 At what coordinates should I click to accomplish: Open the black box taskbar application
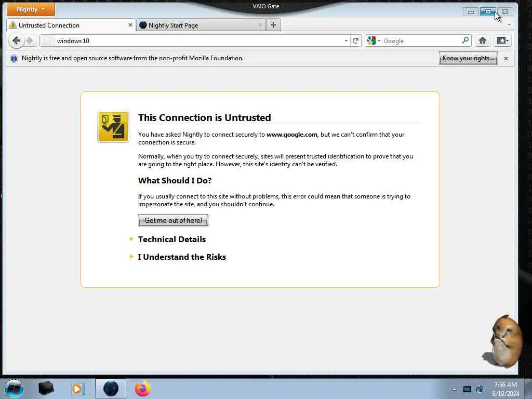click(46, 389)
